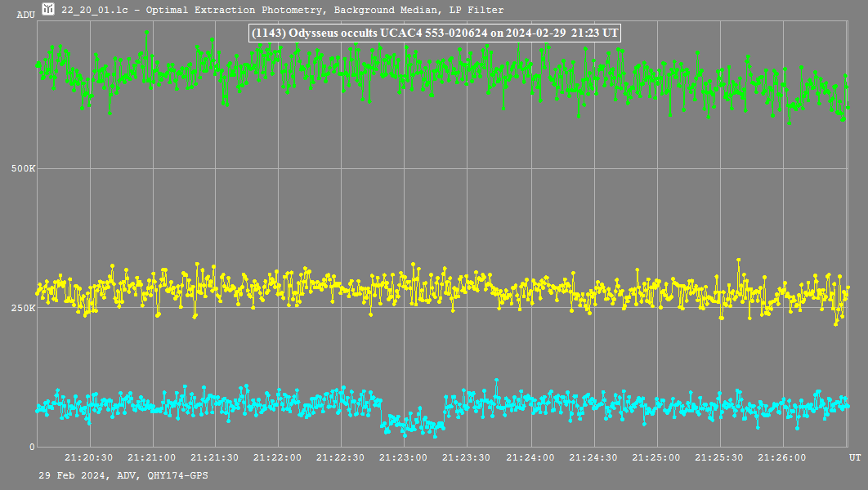This screenshot has width=868, height=490.
Task: Click the 21:23:00 time tick label
Action: coord(404,458)
